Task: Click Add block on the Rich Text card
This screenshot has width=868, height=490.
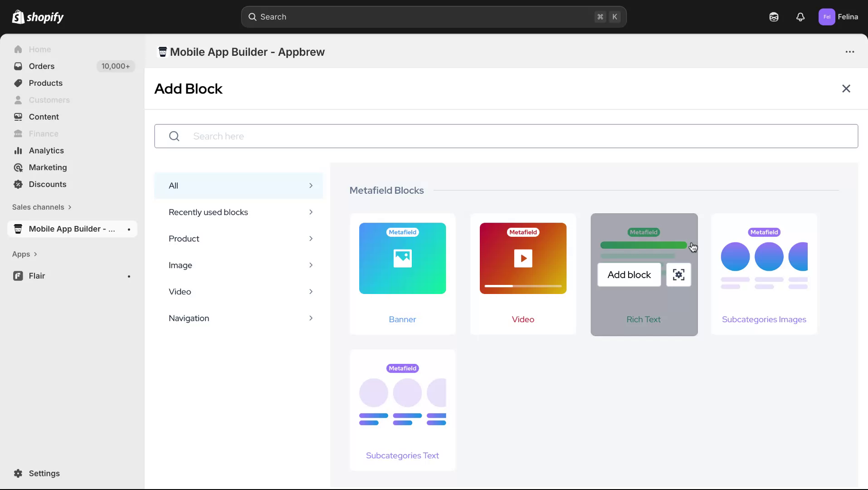Action: click(629, 274)
